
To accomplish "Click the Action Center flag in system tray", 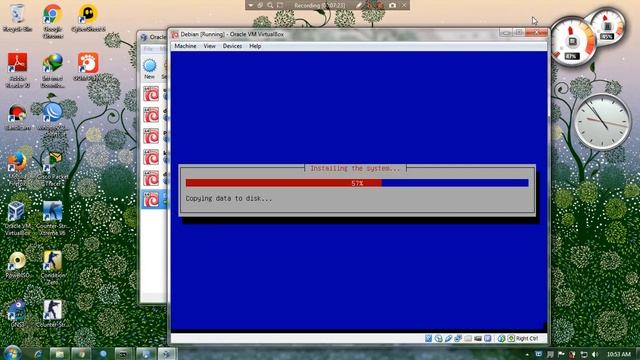I will pyautogui.click(x=561, y=354).
